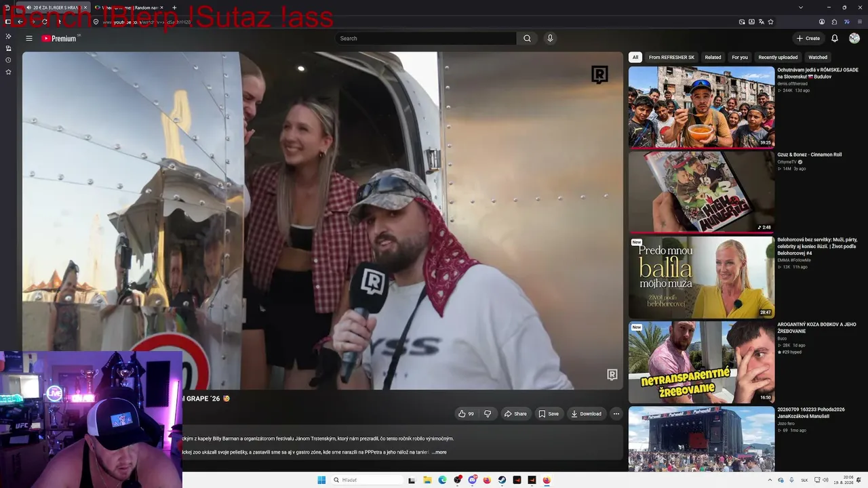Filter suggestions by From REFRESHER SK
868x488 pixels.
(671, 58)
